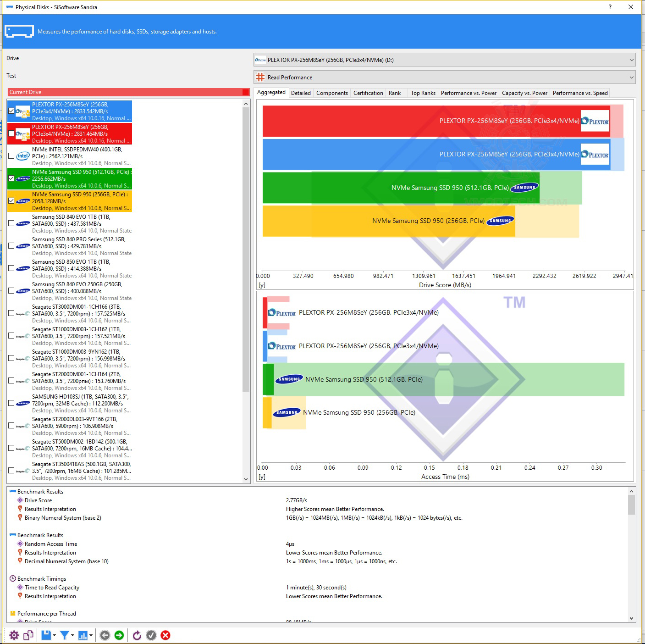The image size is (645, 644).
Task: Switch to the Components tab
Action: pos(332,93)
